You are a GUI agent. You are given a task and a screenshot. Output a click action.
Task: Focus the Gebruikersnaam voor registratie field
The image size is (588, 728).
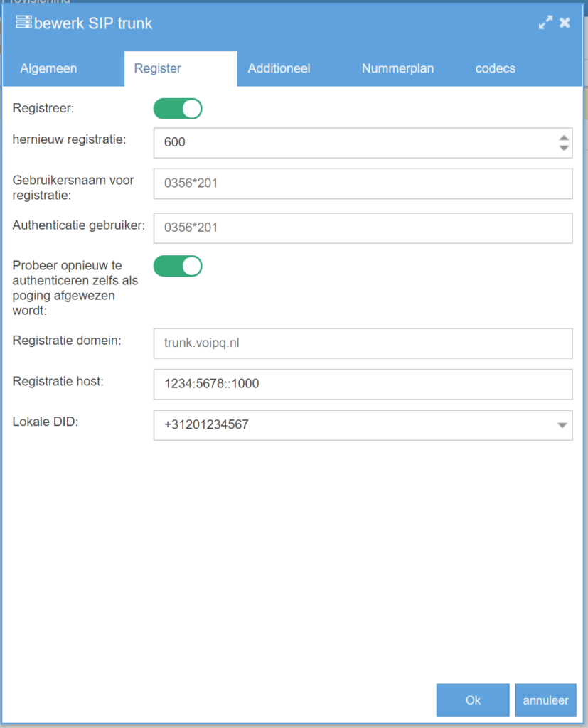[x=363, y=183]
